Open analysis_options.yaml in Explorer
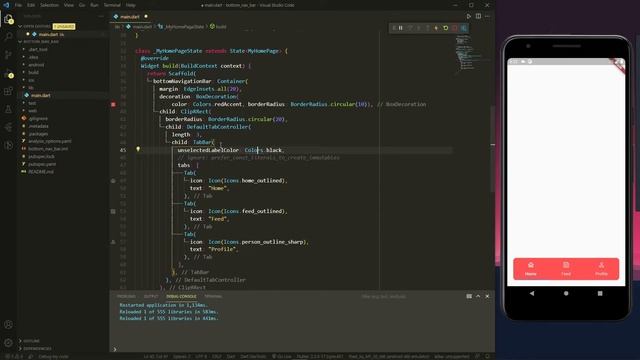This screenshot has width=640, height=360. tap(50, 141)
